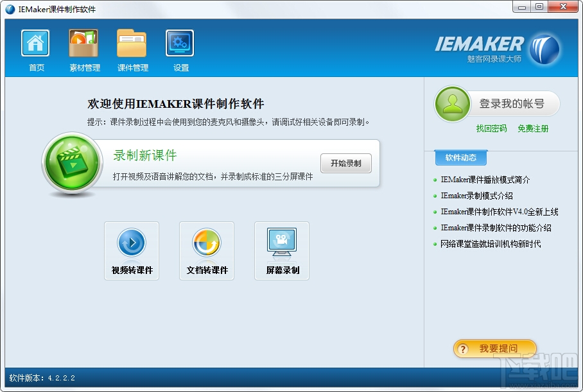Click the 录制新课件 heading

145,155
